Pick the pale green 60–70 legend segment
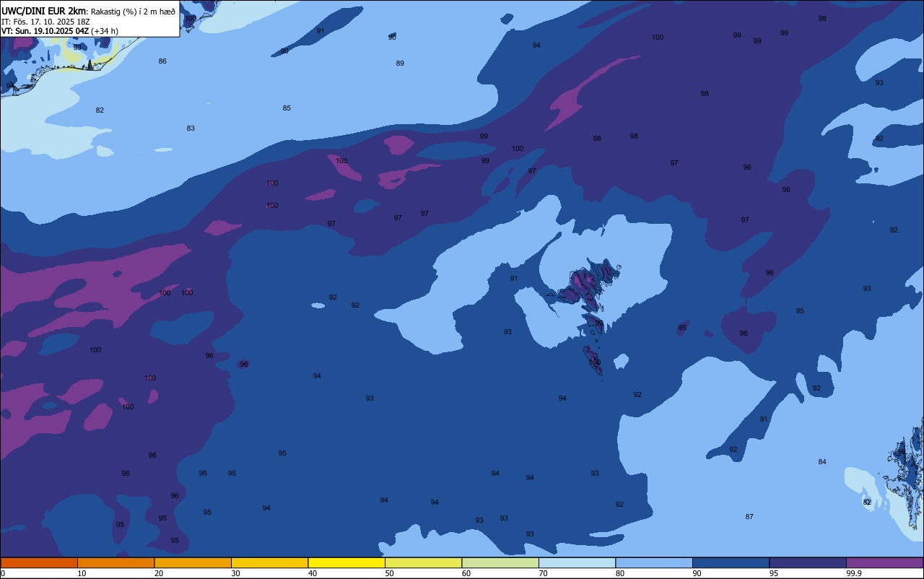This screenshot has height=579, width=924. pyautogui.click(x=500, y=562)
